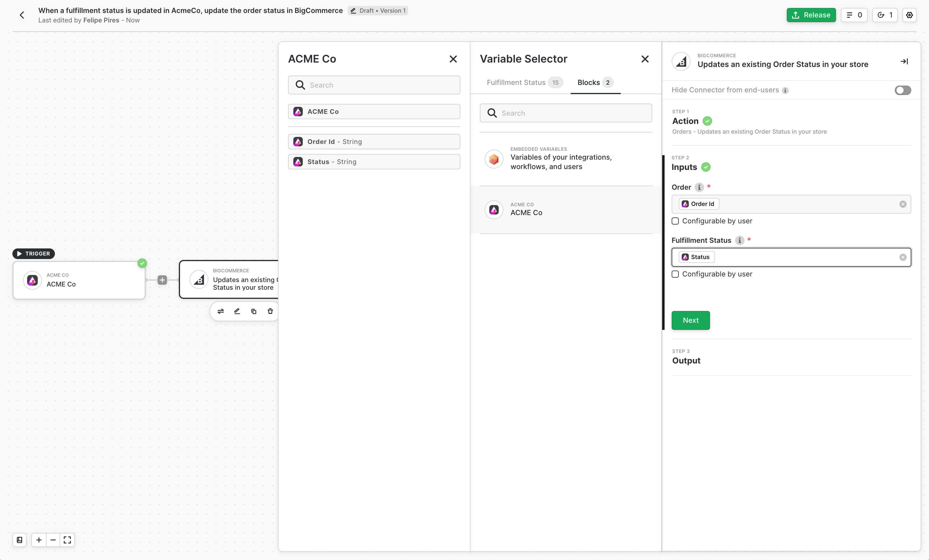Expand the Step 3 Output section

[686, 361]
